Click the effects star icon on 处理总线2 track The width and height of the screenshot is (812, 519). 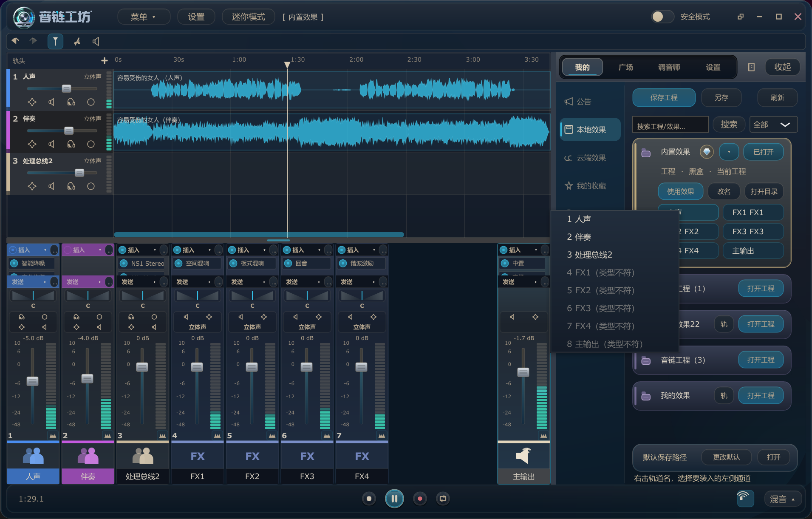point(32,186)
